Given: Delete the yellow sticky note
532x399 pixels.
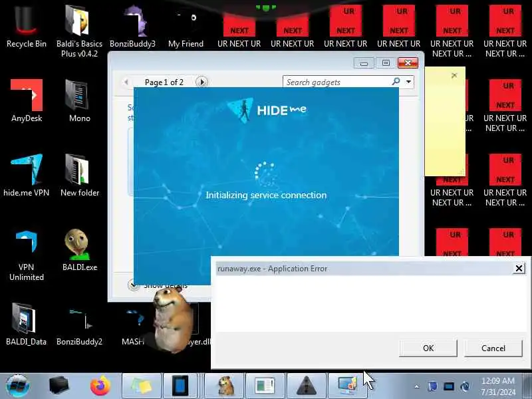Looking at the screenshot, I should pos(454,75).
